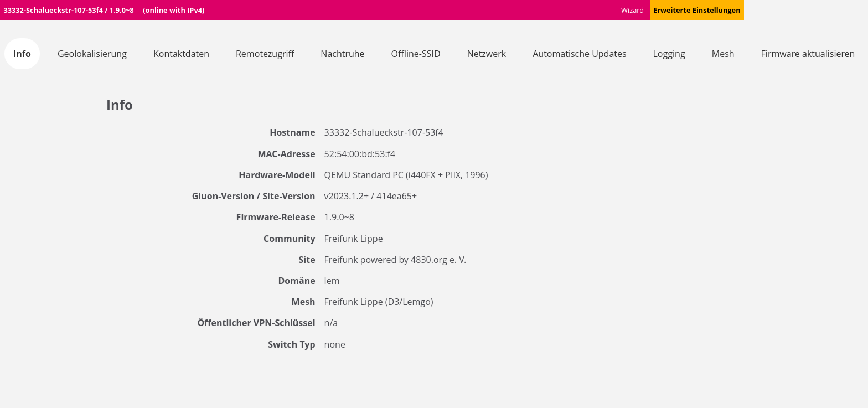Click the 'MAC-Adresse' field label
Screen dimensions: 868x408
(x=286, y=154)
